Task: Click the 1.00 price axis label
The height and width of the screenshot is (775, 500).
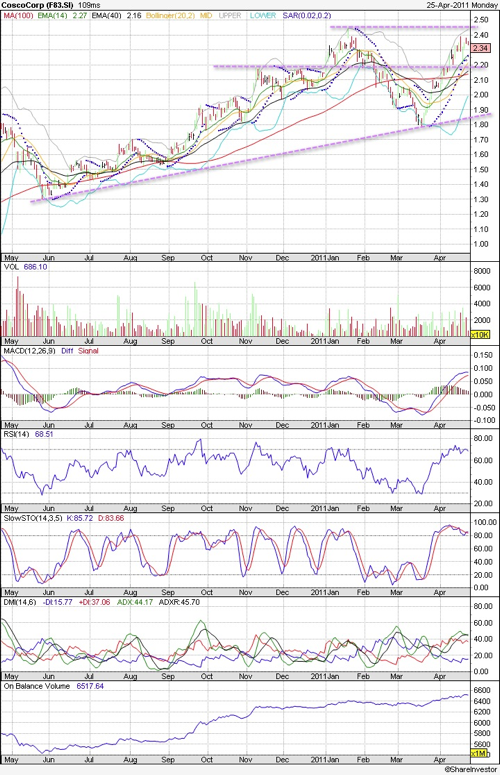Action: point(481,244)
